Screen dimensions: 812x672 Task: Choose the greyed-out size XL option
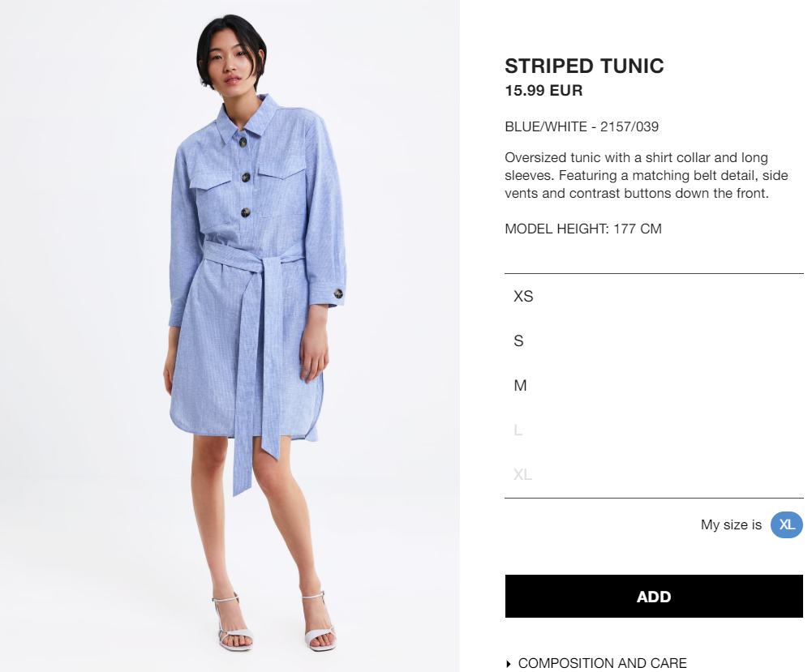[654, 474]
